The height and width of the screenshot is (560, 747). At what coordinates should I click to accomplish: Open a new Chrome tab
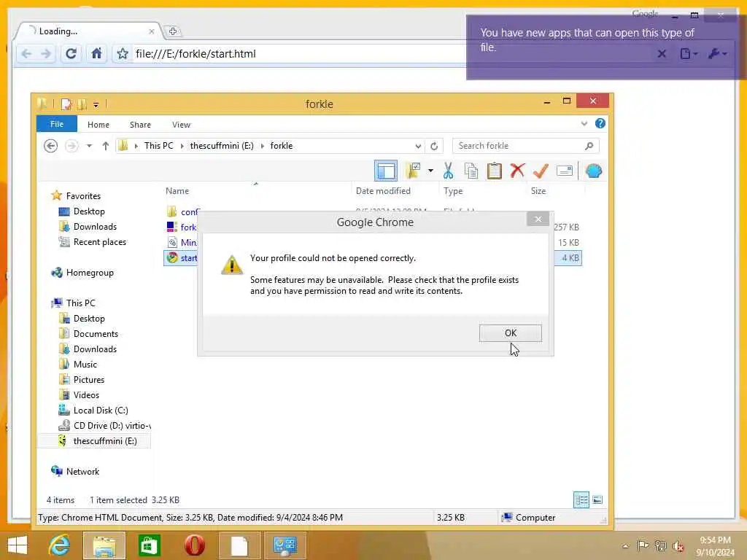173,31
